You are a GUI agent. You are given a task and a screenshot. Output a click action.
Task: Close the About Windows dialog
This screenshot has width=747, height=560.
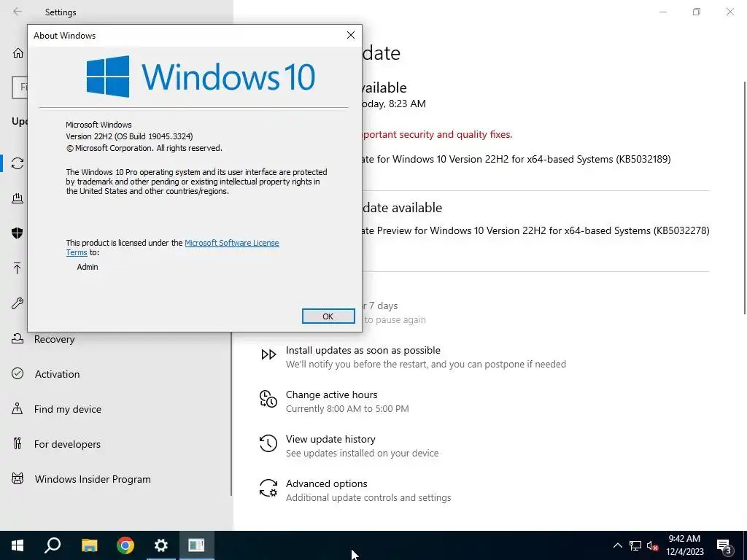[351, 35]
